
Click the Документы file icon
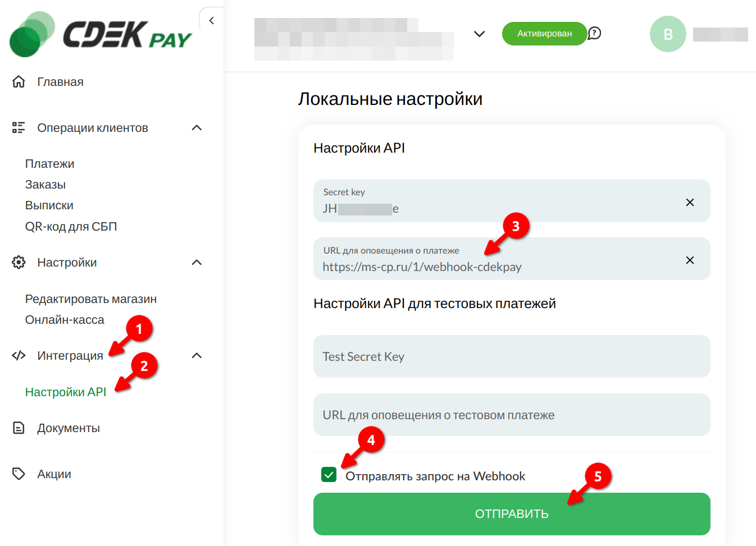pyautogui.click(x=19, y=428)
